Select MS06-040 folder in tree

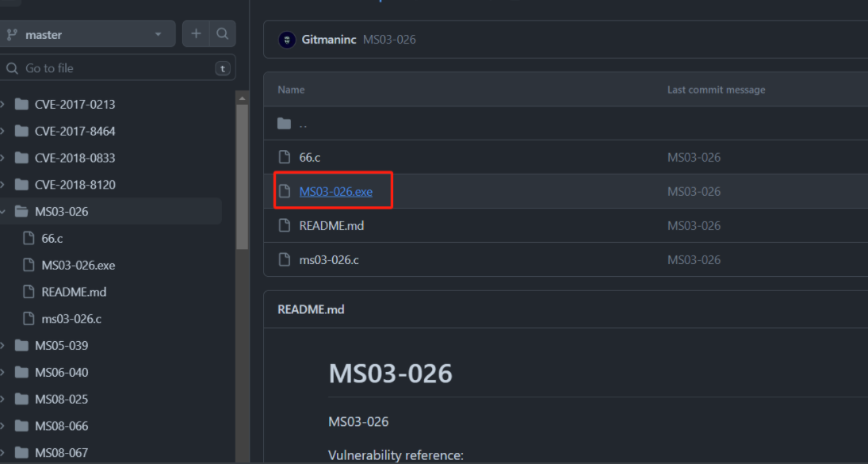click(62, 372)
